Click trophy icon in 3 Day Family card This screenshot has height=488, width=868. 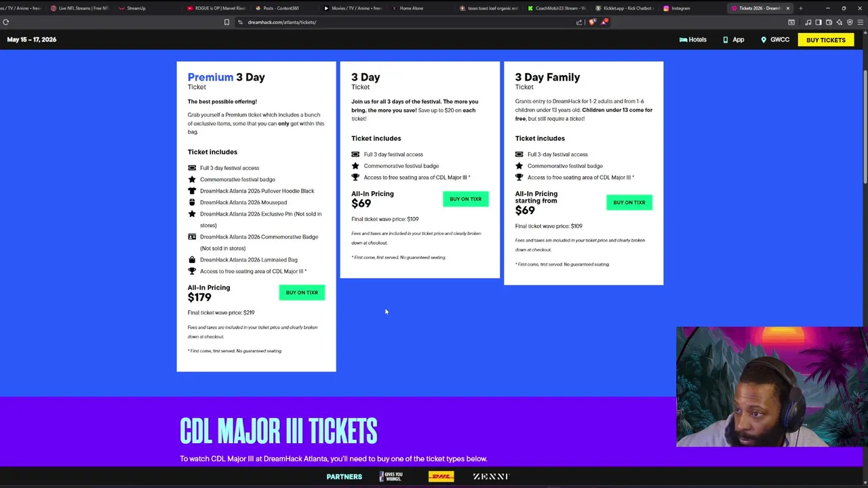point(519,177)
